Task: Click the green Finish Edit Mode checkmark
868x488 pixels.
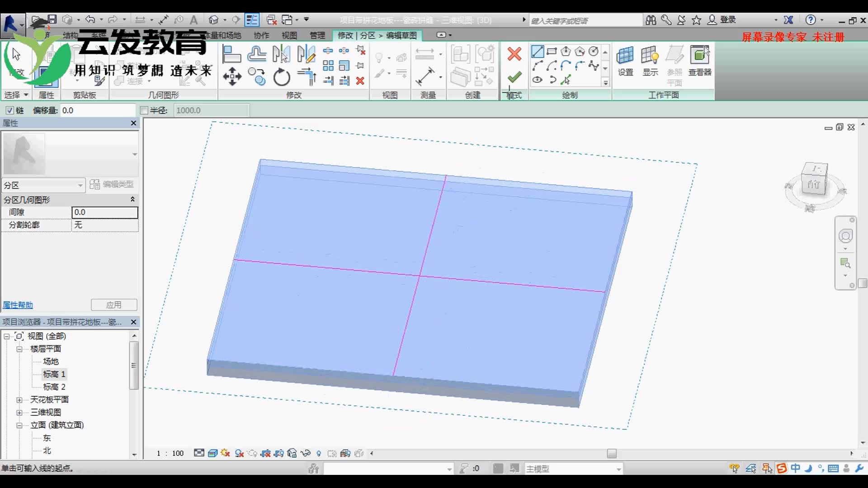Action: tap(514, 77)
